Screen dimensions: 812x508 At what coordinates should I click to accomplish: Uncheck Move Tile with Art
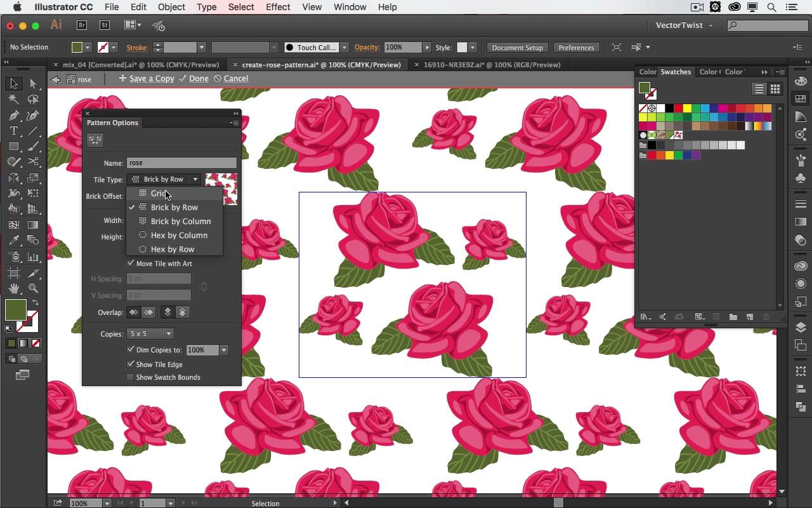click(x=131, y=264)
